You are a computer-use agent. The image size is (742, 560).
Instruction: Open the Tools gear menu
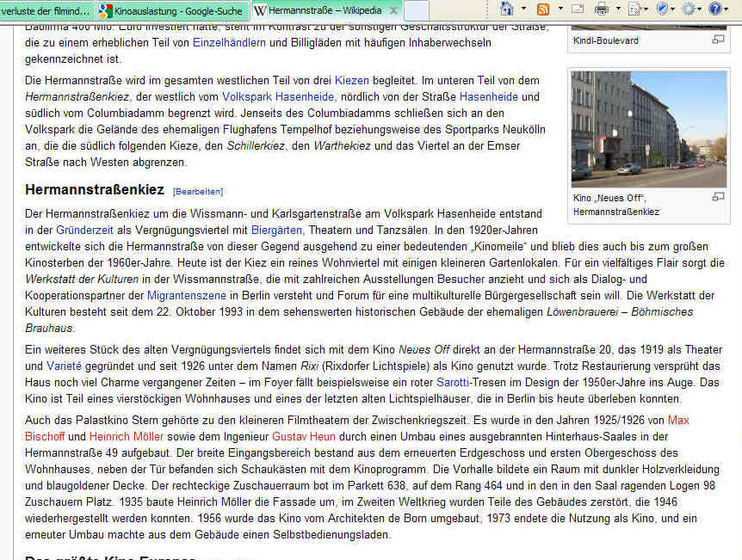coord(691,9)
